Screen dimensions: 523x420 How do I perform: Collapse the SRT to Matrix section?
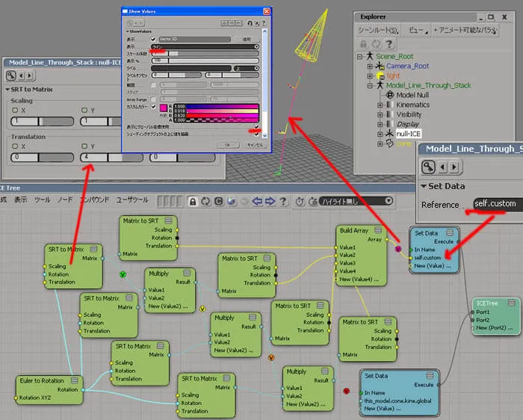7,90
